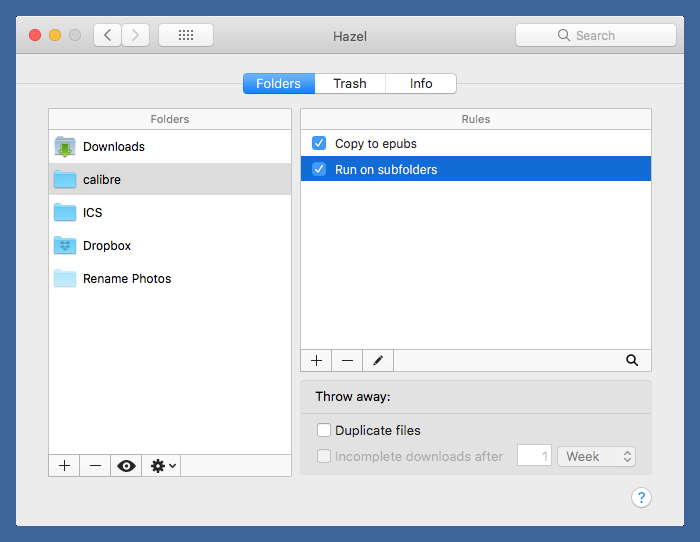Image resolution: width=700 pixels, height=542 pixels.
Task: Open the folder gear actions dropdown
Action: click(162, 466)
